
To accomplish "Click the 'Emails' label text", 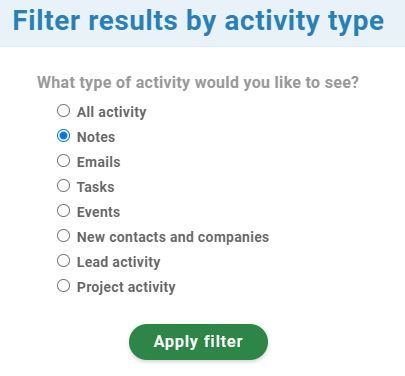I will coord(99,162).
